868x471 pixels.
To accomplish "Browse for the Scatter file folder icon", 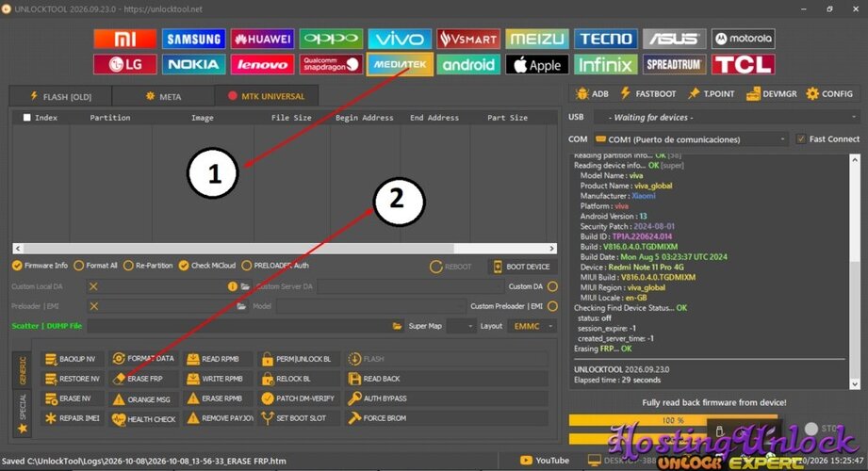I will pos(397,326).
